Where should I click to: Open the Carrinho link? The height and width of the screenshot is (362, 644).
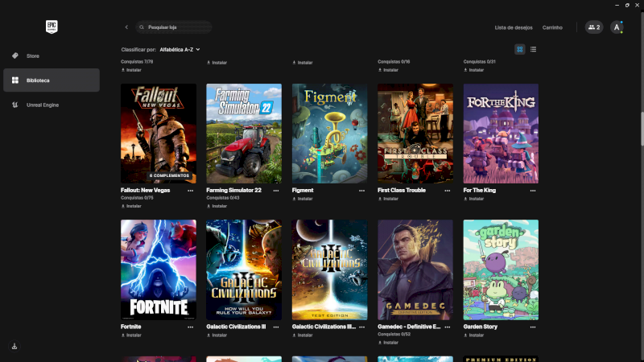click(x=552, y=27)
